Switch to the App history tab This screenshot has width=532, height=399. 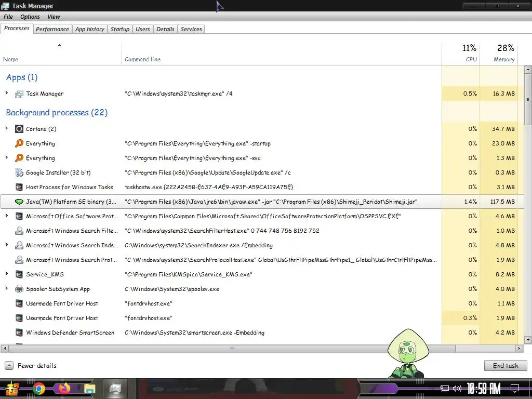pyautogui.click(x=89, y=29)
